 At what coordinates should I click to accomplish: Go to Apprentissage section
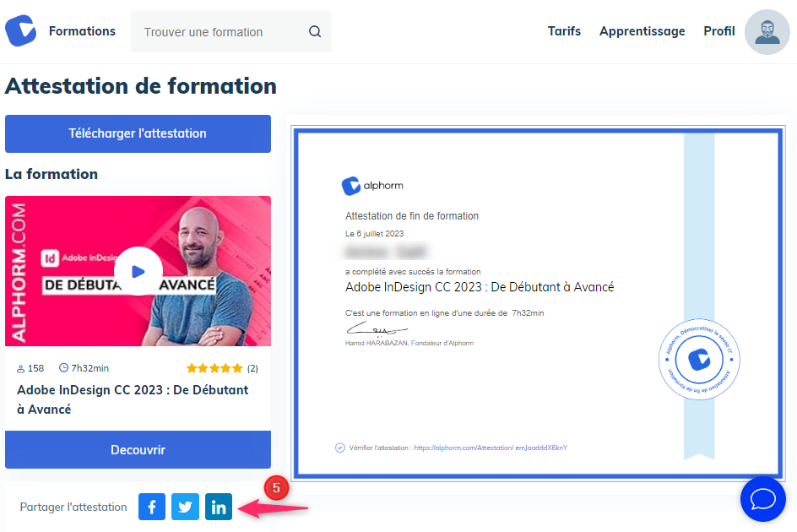pyautogui.click(x=642, y=31)
